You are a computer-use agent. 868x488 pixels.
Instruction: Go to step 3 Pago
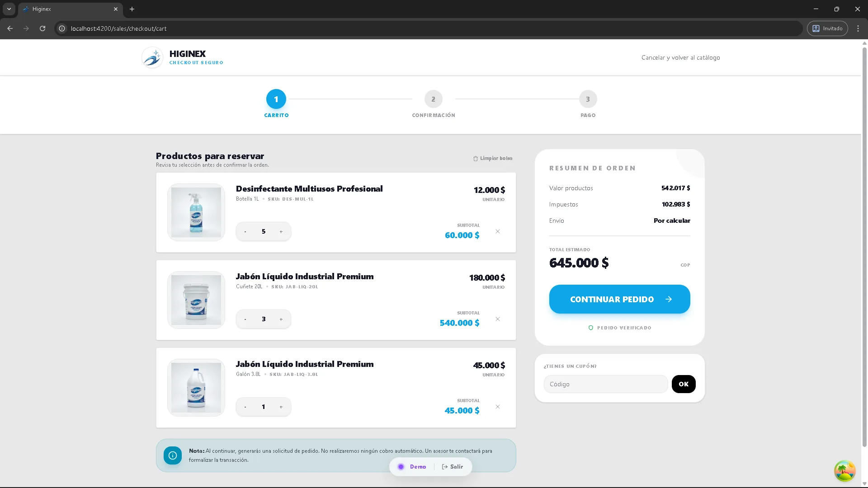tap(588, 99)
